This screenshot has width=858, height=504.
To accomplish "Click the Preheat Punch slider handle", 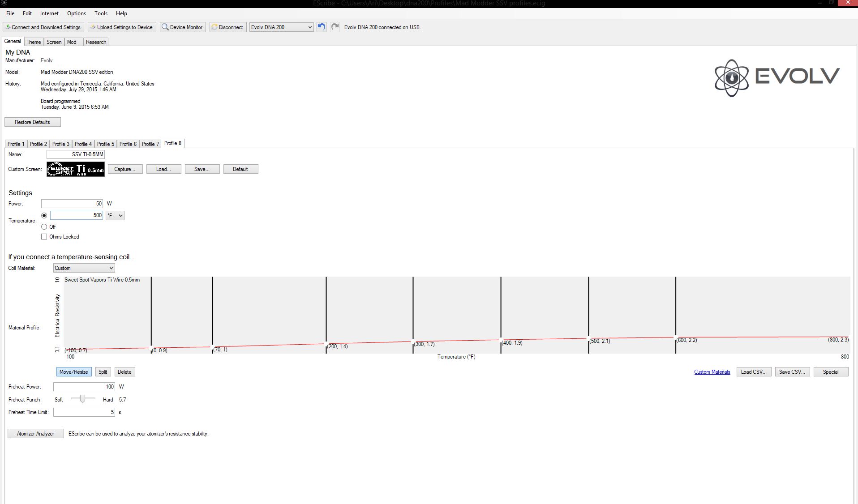I will pyautogui.click(x=82, y=399).
